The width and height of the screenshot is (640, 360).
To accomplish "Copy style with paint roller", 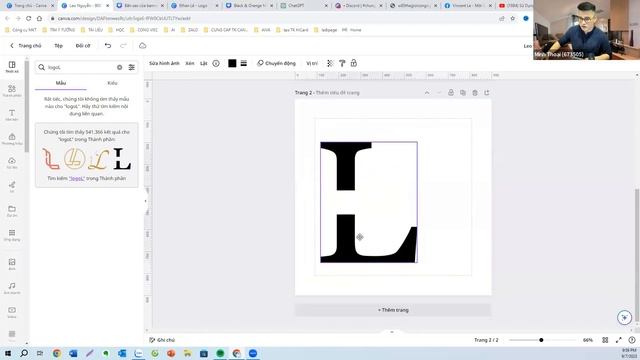I will click(342, 63).
